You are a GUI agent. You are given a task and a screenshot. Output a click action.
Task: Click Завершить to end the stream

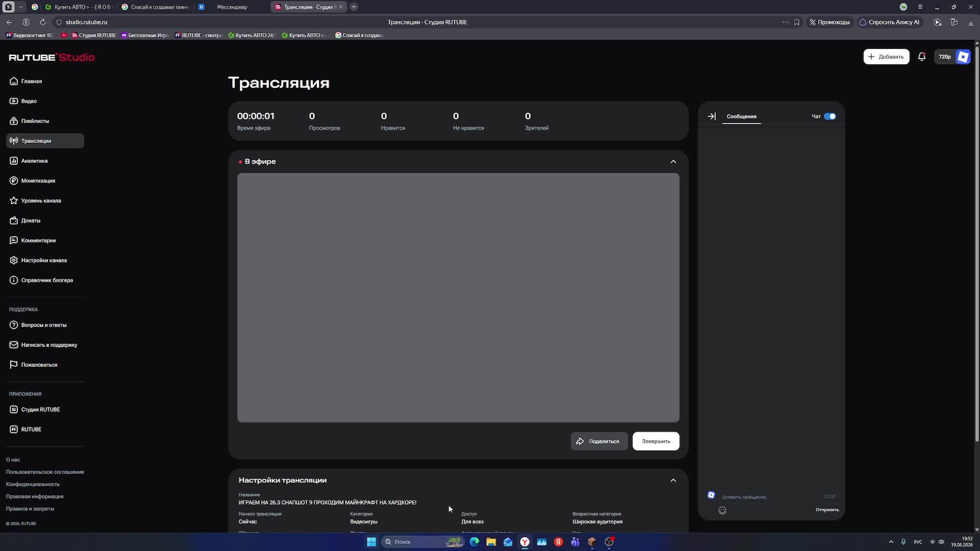[656, 441]
